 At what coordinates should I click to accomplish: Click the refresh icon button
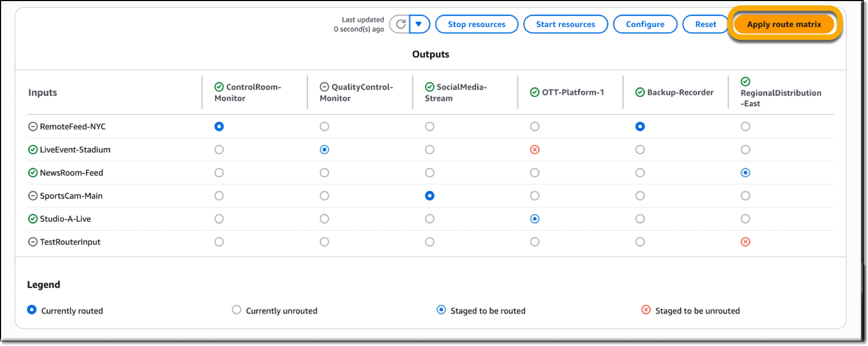400,24
